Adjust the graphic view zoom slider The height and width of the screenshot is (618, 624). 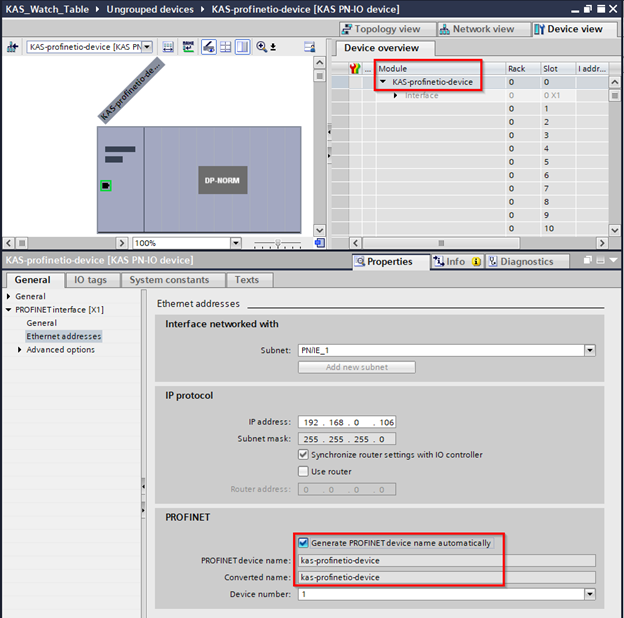tap(278, 243)
